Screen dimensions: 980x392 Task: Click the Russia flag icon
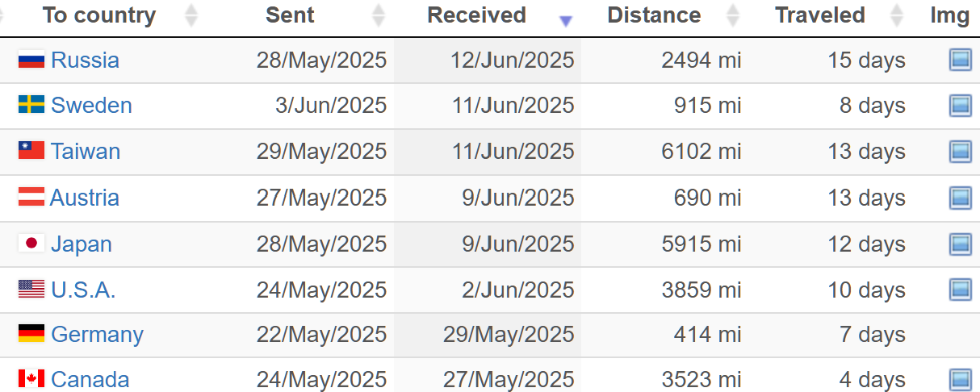click(31, 59)
